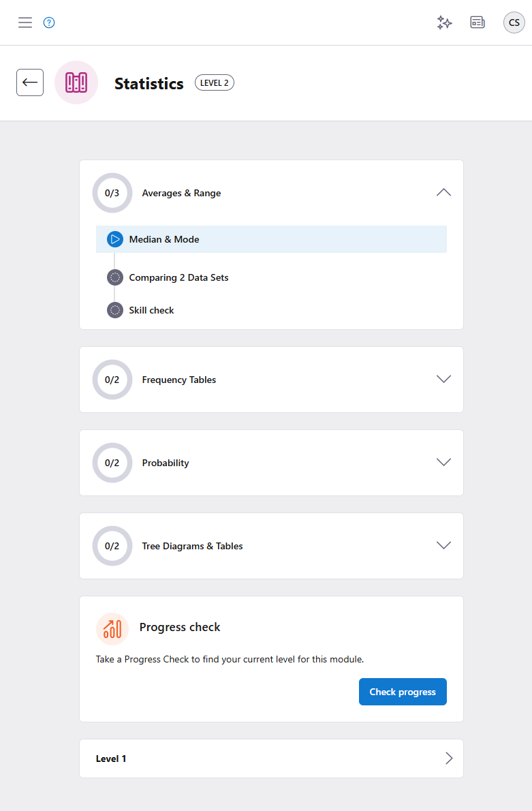Click the Progress check chart icon
The width and height of the screenshot is (532, 811).
112,628
